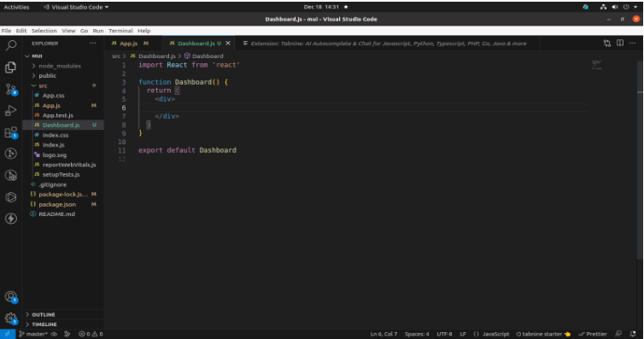
Task: Open the Help menu
Action: pos(143,31)
